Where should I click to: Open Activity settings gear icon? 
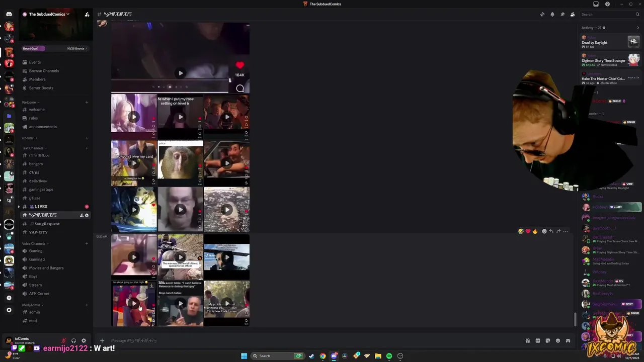604,28
